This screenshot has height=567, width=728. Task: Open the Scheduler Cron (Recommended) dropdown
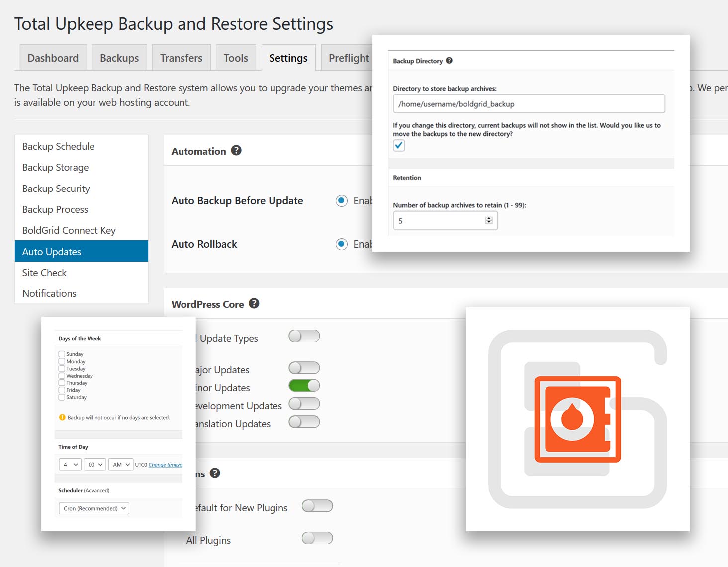[x=94, y=508]
